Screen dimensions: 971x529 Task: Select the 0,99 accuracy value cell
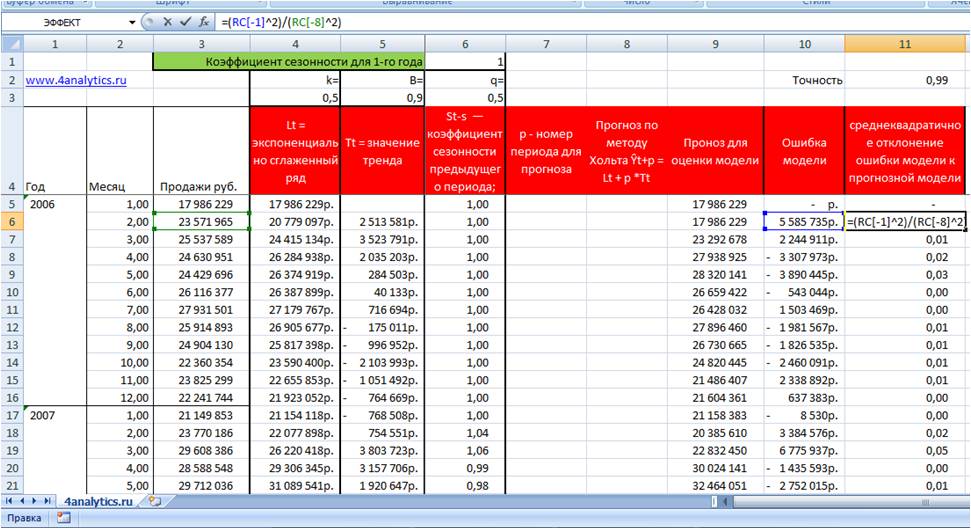[x=905, y=80]
